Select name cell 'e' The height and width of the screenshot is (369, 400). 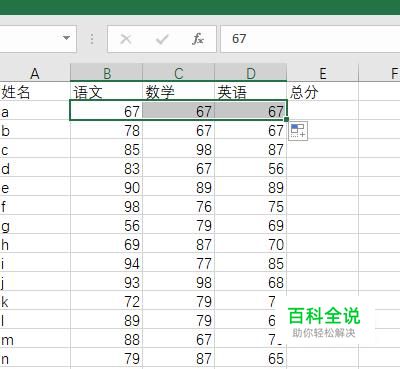(x=35, y=186)
